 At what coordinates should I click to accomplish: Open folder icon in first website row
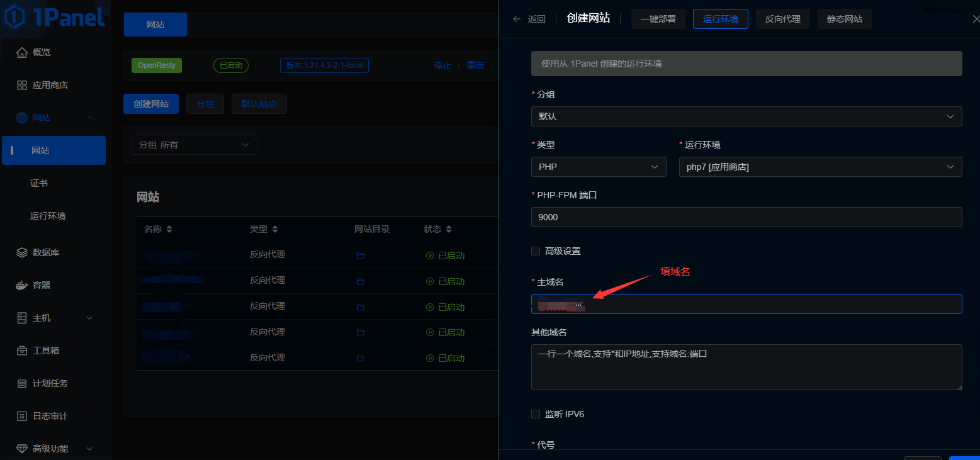(x=361, y=255)
